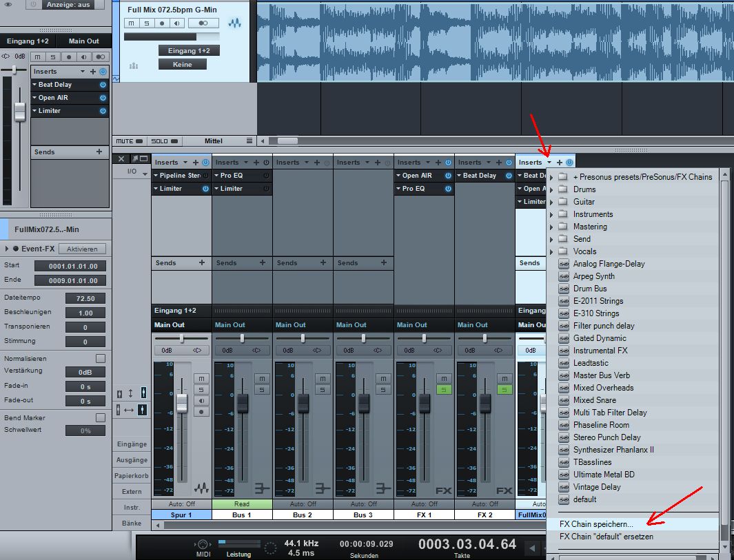Adjust the Spur 1 volume fader
Screen dimensions: 734x560
tap(182, 403)
